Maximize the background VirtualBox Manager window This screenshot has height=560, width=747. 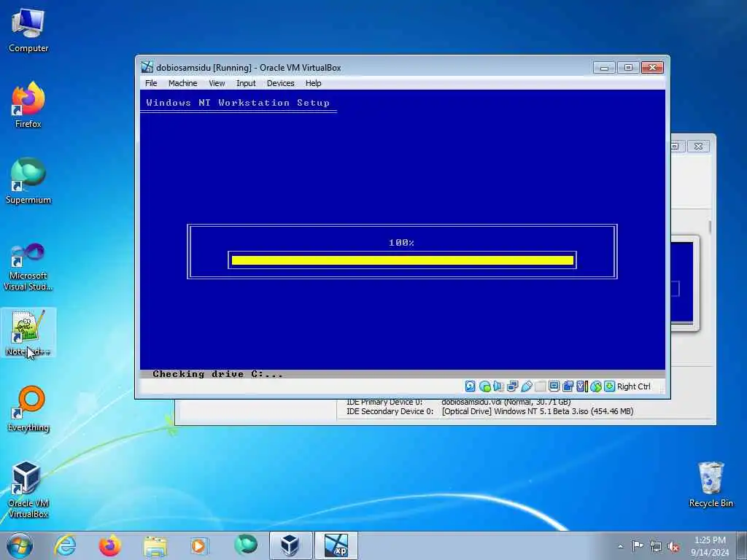(676, 146)
